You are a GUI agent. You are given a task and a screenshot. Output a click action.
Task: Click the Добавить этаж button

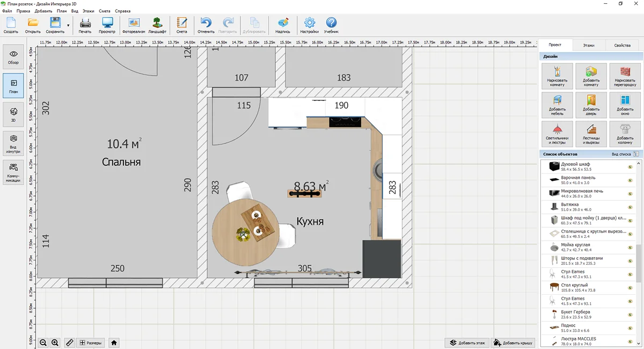(467, 343)
